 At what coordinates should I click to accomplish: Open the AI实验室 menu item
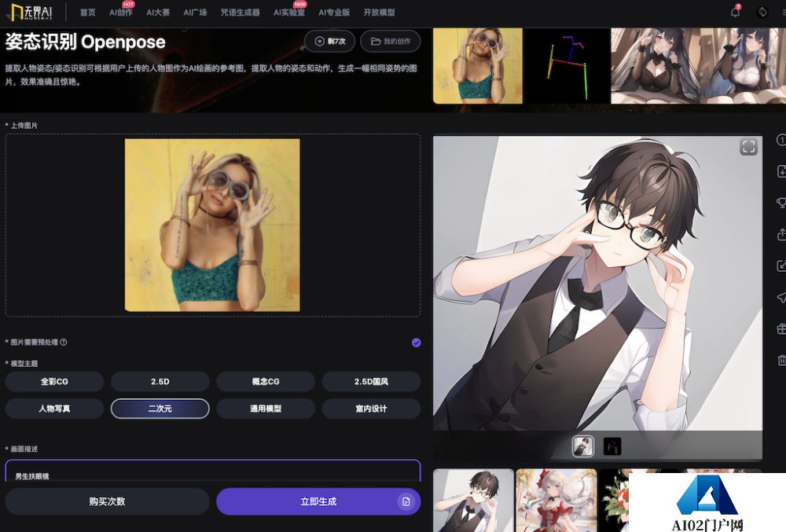point(288,13)
